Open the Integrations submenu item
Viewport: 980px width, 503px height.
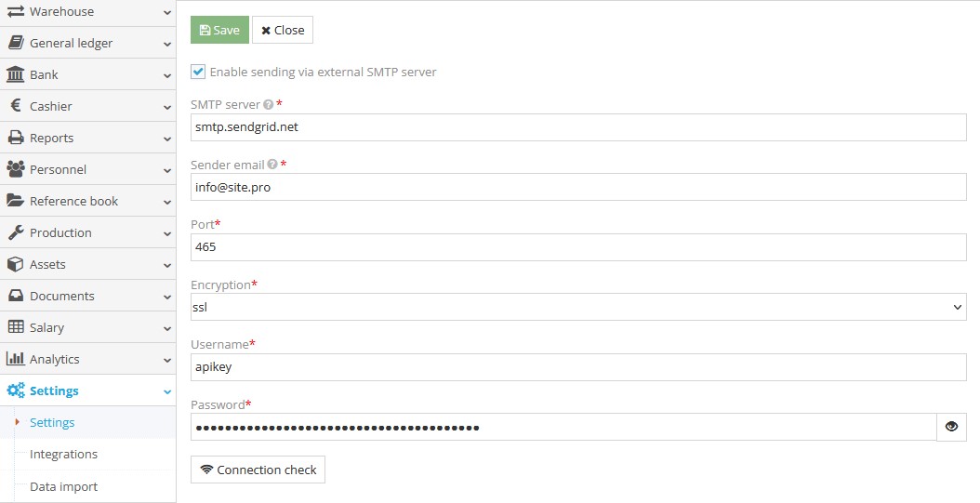(63, 455)
